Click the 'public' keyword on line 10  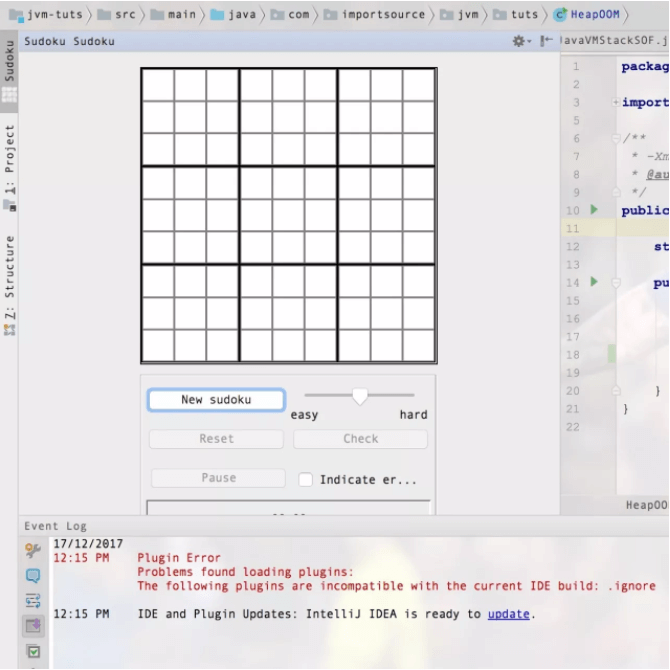644,211
